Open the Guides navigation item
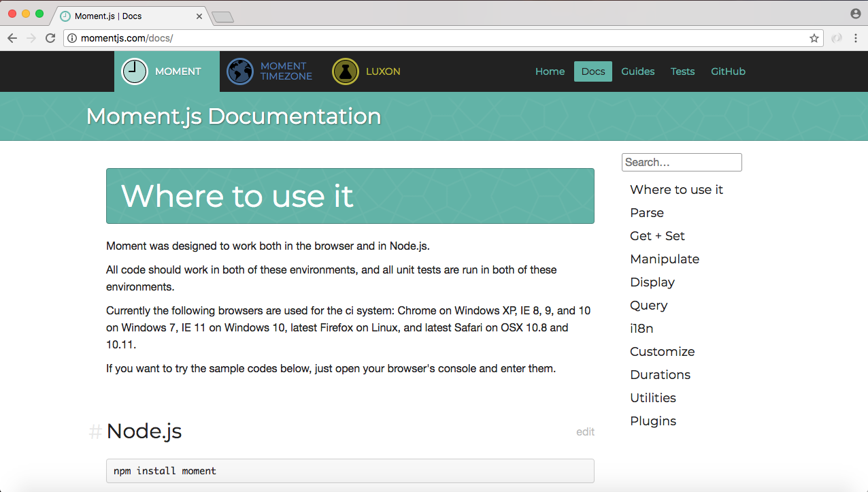This screenshot has height=492, width=868. [637, 71]
